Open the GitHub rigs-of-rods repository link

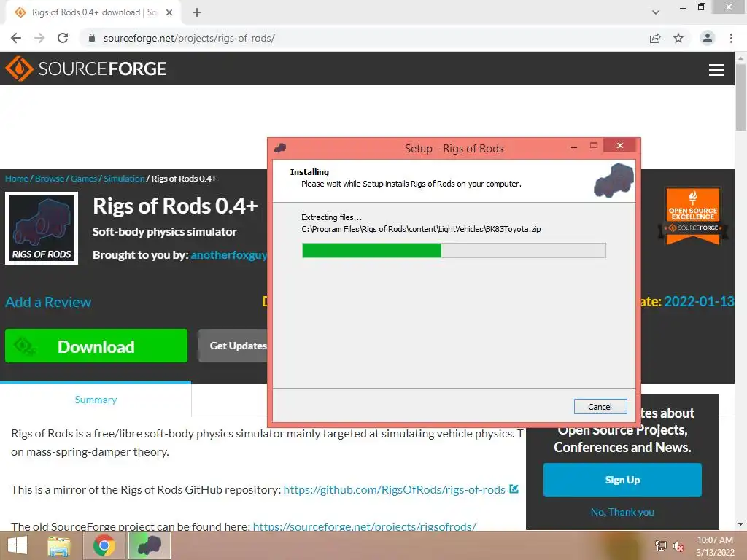[395, 489]
